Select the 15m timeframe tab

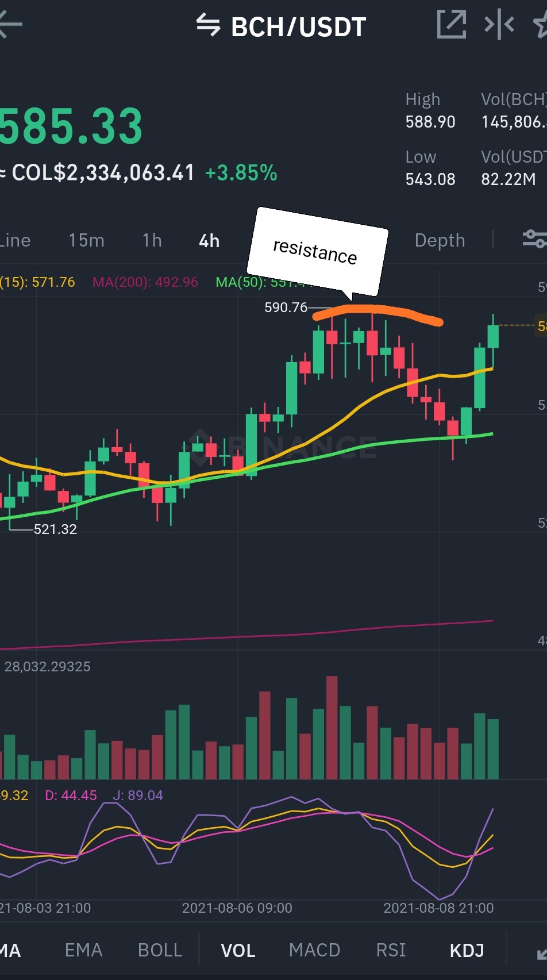tap(86, 240)
